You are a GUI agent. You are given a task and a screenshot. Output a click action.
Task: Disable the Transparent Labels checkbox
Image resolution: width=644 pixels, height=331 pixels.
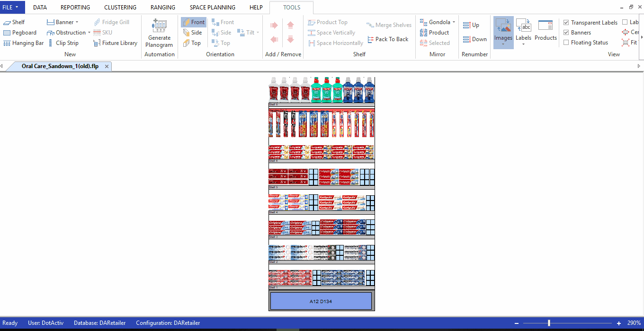pyautogui.click(x=566, y=22)
